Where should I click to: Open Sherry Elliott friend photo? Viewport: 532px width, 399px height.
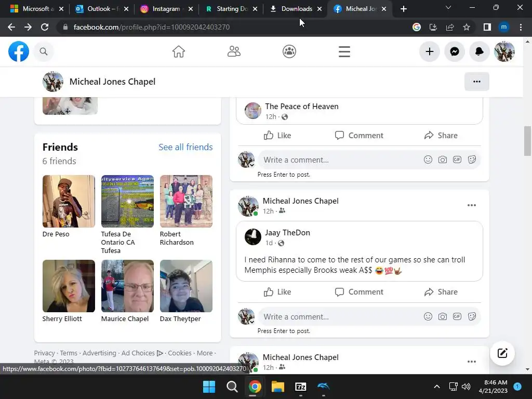(x=69, y=286)
